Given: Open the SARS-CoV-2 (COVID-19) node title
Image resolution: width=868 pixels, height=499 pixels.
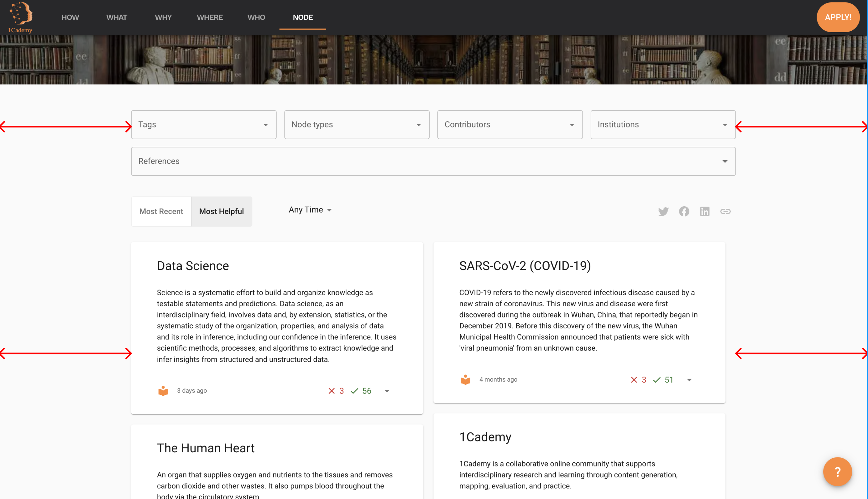Looking at the screenshot, I should pyautogui.click(x=525, y=266).
